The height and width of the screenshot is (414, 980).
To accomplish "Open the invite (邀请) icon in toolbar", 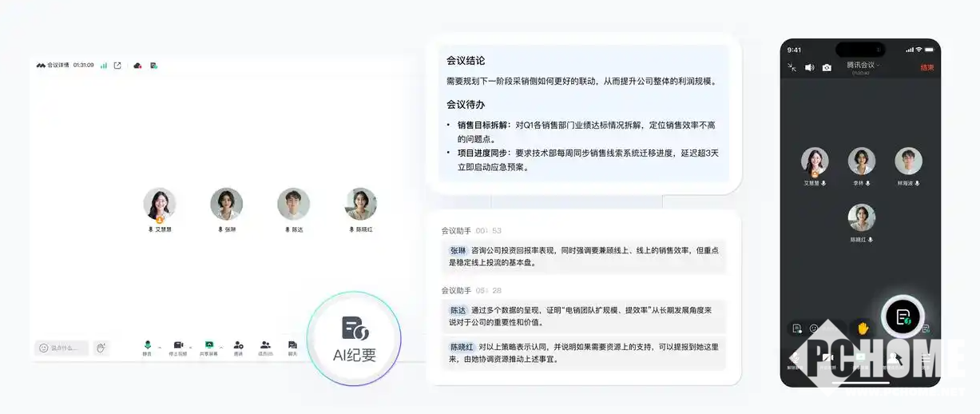I will (x=238, y=347).
